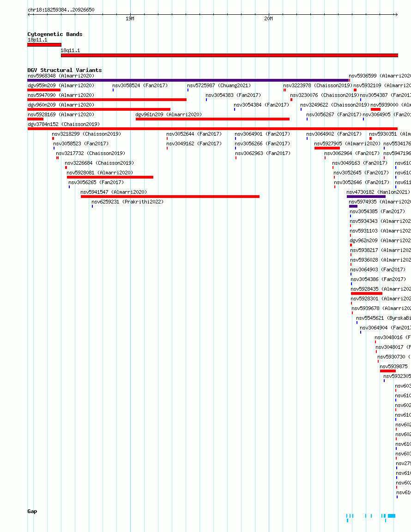Open variant nsv3230076 (Chaisson2019)

point(325,96)
